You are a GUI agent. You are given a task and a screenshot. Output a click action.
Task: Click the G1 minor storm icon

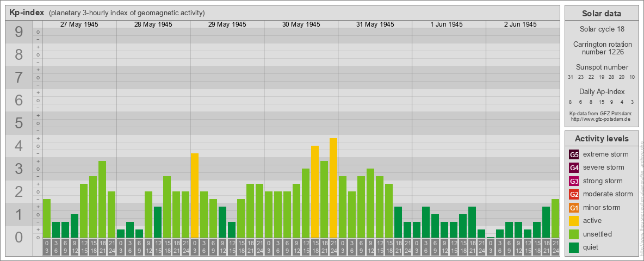click(574, 208)
